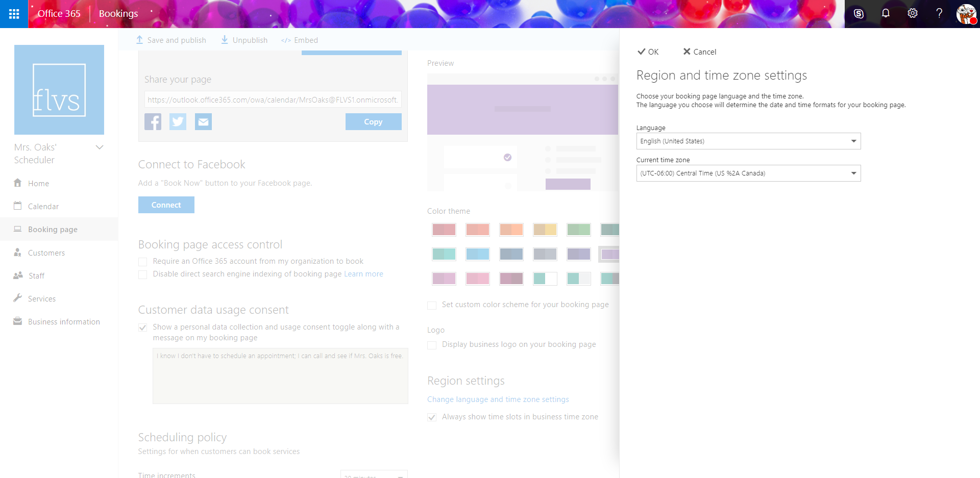
Task: Click the flvs business logo tile
Action: pyautogui.click(x=59, y=90)
